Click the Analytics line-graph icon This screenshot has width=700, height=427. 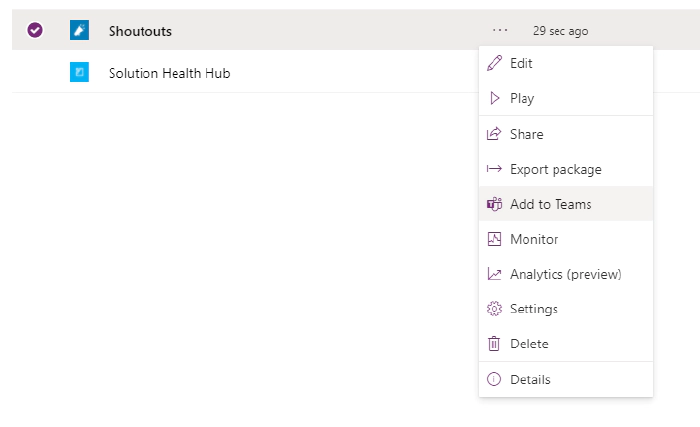(x=494, y=274)
